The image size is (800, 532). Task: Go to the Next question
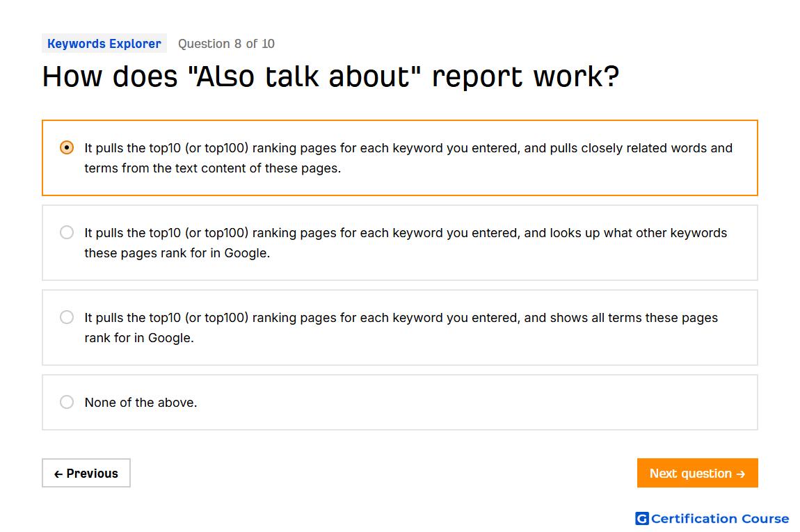pyautogui.click(x=697, y=473)
